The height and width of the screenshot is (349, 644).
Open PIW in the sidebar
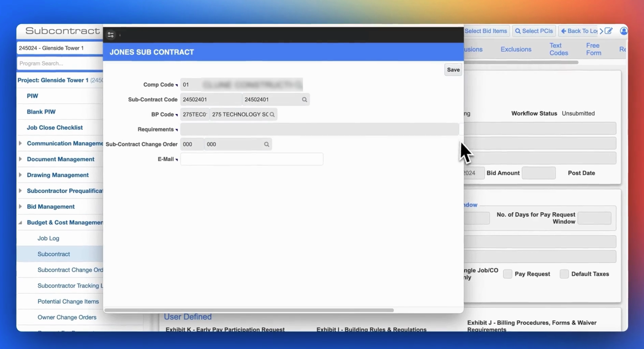click(x=32, y=96)
